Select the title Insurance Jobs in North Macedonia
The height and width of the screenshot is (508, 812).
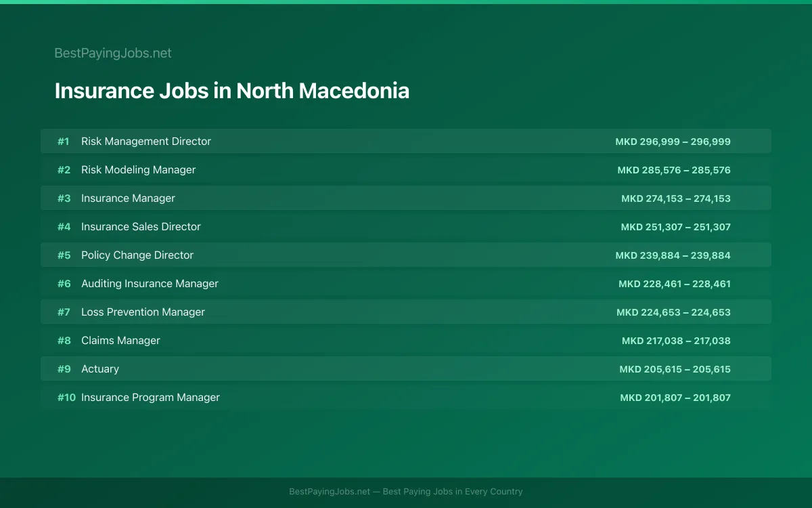pos(231,91)
